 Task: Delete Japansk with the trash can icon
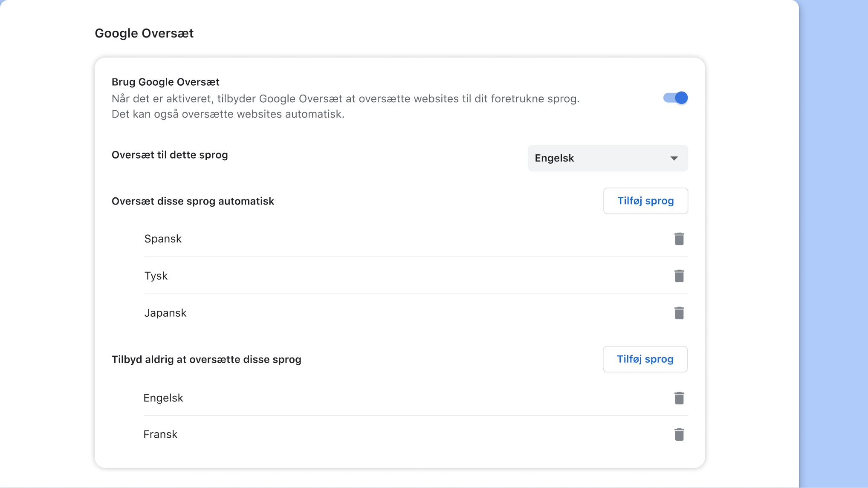(679, 312)
